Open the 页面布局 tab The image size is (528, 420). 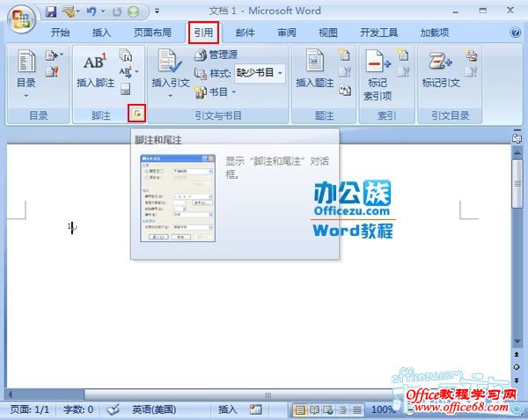point(152,33)
